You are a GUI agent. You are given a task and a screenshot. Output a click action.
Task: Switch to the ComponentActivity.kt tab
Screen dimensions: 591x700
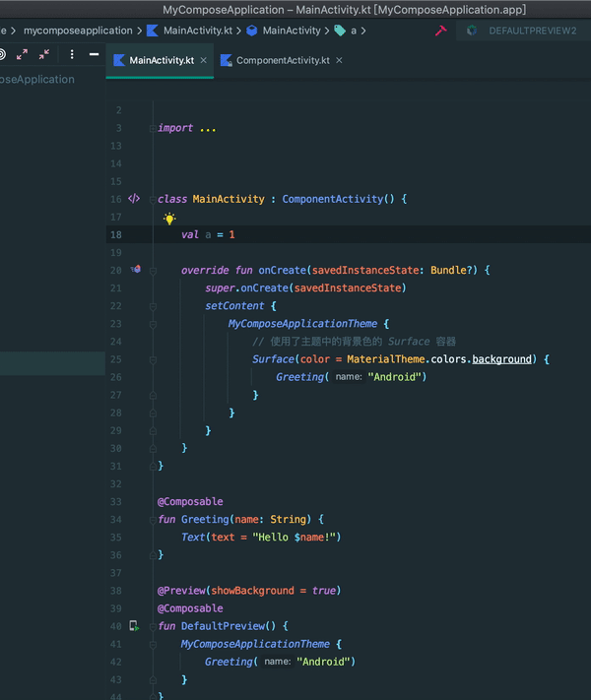283,60
